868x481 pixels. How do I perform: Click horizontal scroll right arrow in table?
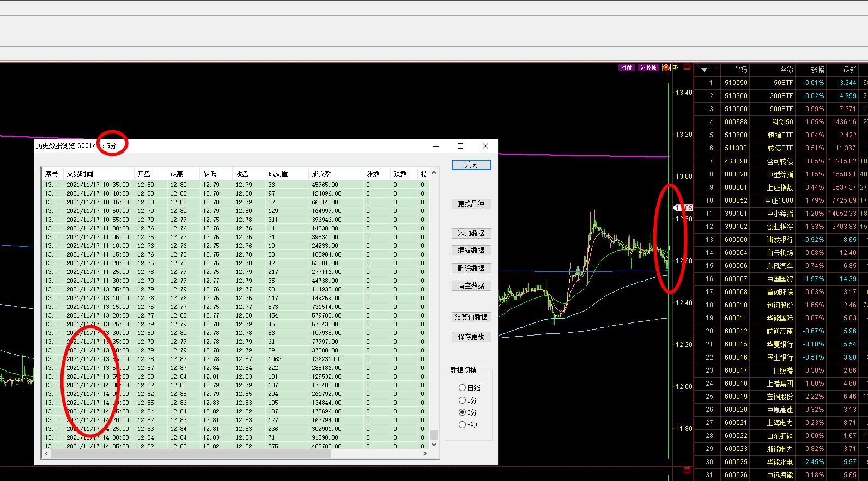424,453
